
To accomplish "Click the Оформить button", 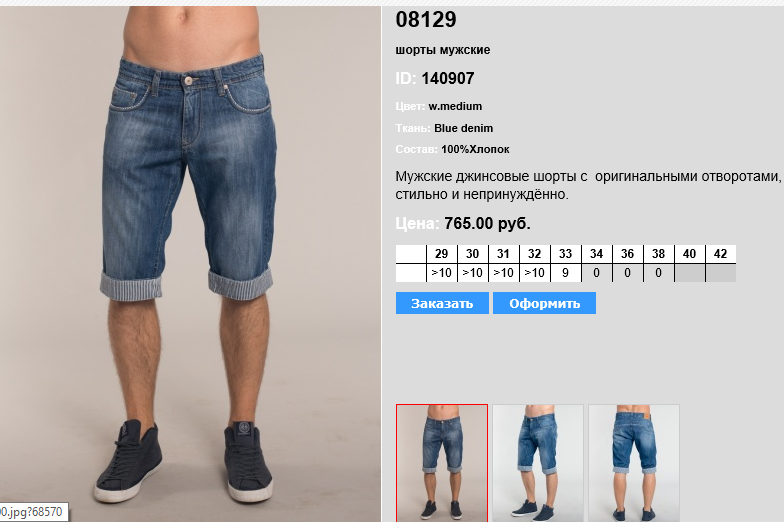I will coord(544,303).
